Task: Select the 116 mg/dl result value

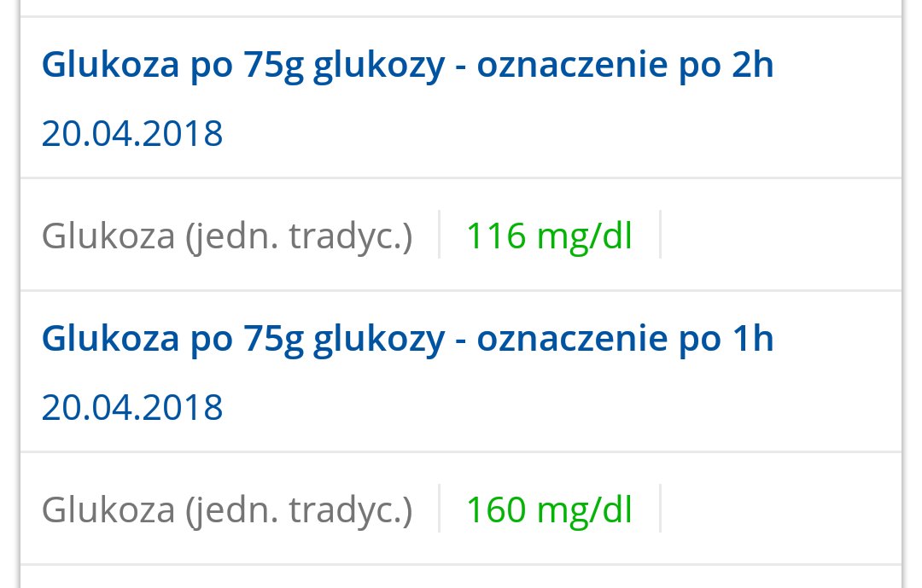Action: point(549,236)
